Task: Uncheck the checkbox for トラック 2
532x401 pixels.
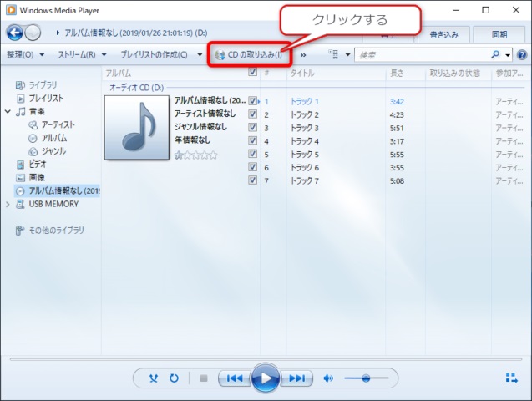Action: pyautogui.click(x=252, y=114)
